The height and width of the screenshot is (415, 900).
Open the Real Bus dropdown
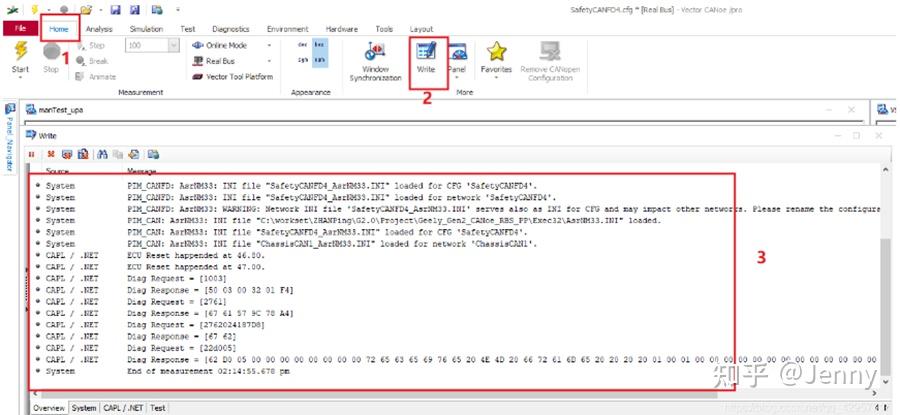(x=269, y=61)
